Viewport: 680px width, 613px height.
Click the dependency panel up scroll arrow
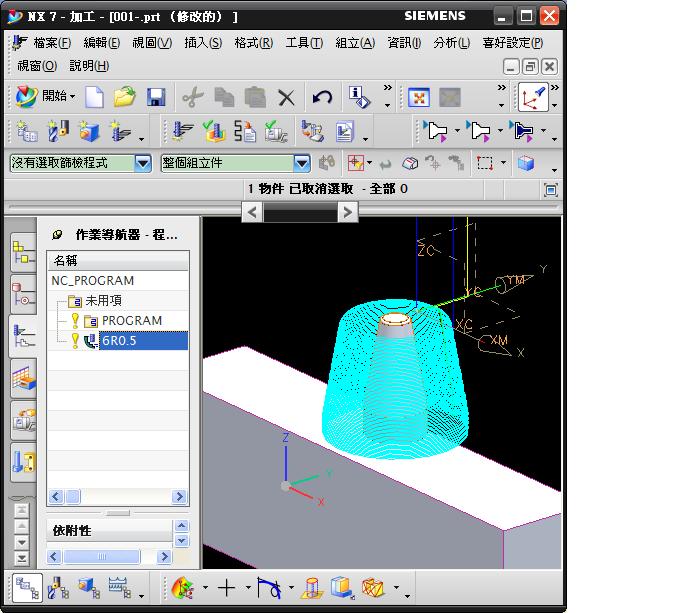[181, 526]
